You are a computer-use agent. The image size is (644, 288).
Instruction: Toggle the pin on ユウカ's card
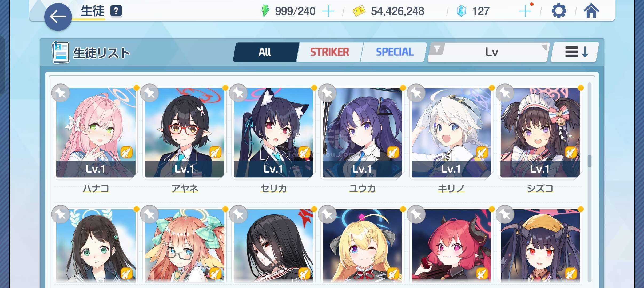(x=327, y=93)
